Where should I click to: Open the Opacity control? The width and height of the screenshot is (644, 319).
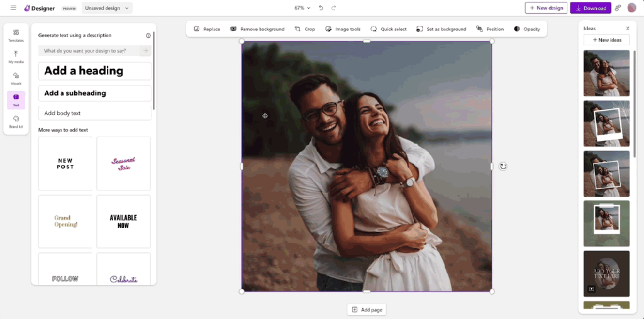527,29
